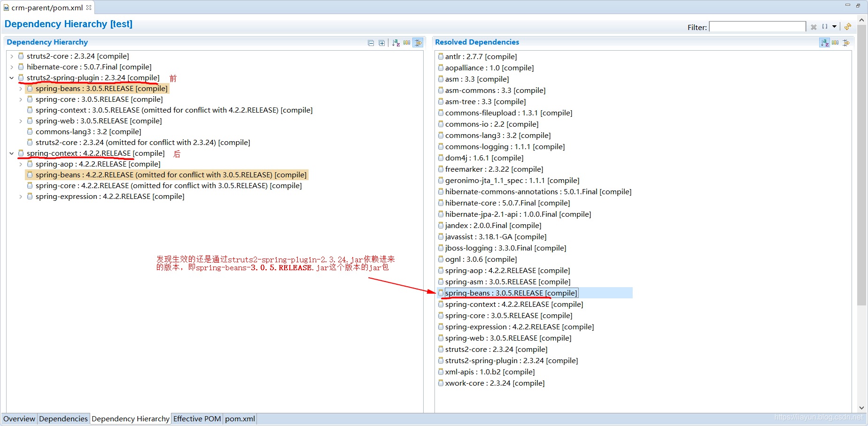Collapse all nodes in Dependency Hierarchy toolbar

371,43
